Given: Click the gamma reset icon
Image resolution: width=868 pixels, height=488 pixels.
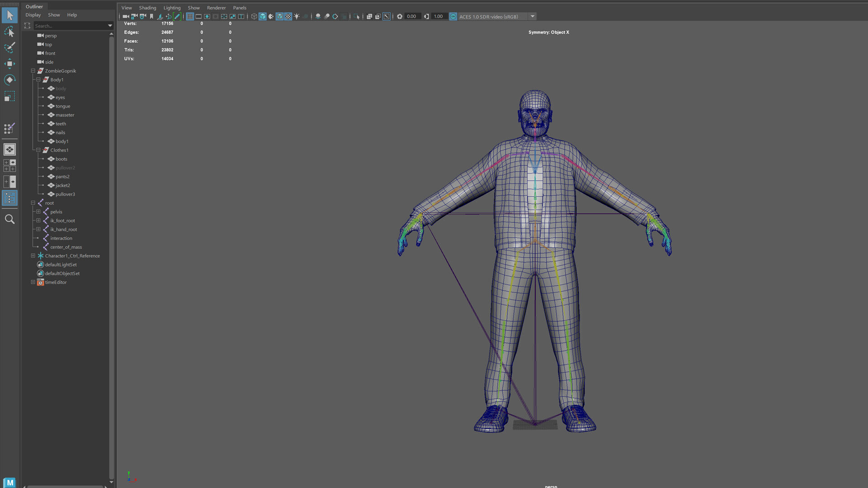Looking at the screenshot, I should pos(426,16).
